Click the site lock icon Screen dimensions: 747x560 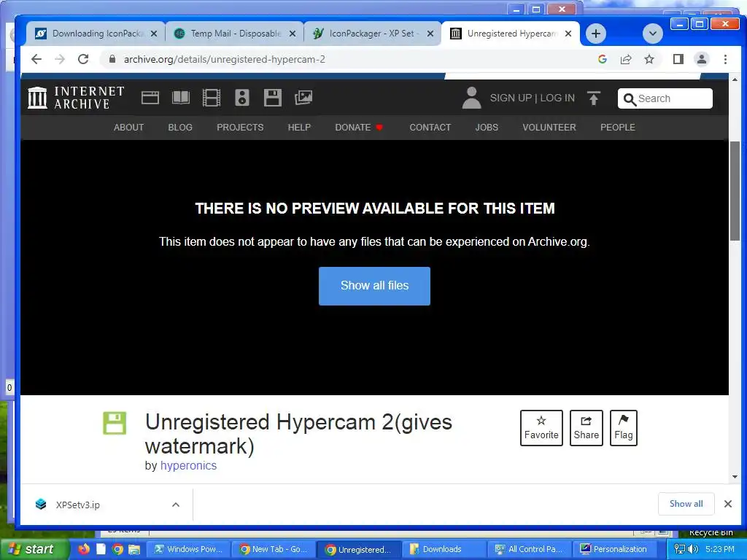click(112, 59)
